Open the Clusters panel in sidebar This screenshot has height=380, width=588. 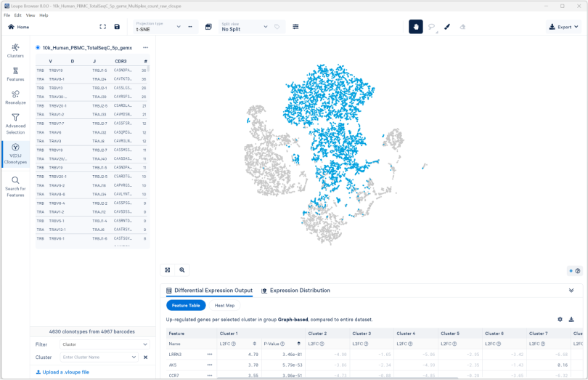[15, 50]
